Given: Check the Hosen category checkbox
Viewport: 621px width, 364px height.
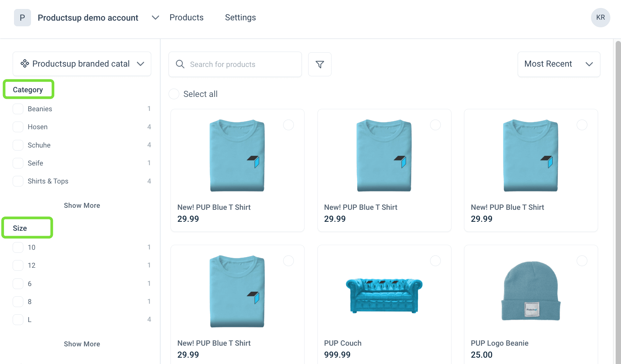Looking at the screenshot, I should tap(18, 127).
